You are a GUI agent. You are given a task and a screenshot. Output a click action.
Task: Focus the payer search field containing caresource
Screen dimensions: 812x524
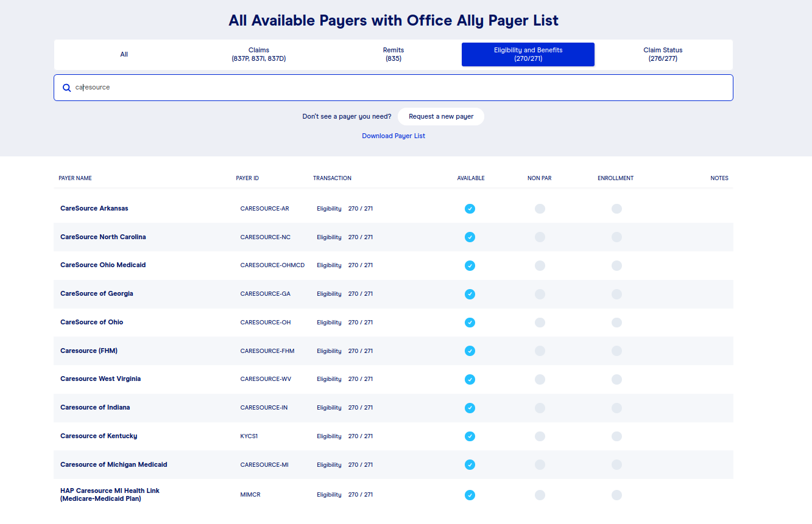394,88
